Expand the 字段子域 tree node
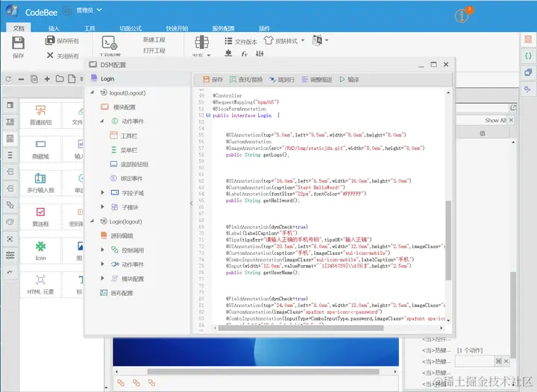 tap(102, 193)
